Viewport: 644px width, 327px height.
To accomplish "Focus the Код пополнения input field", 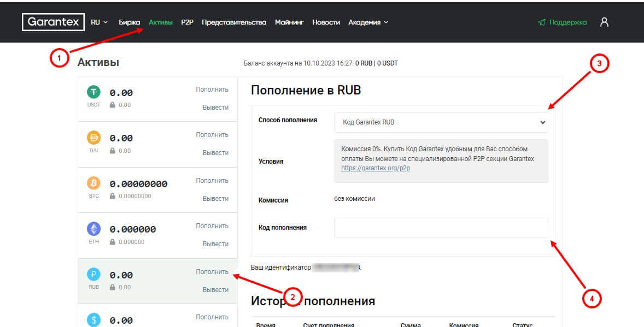I will (441, 228).
